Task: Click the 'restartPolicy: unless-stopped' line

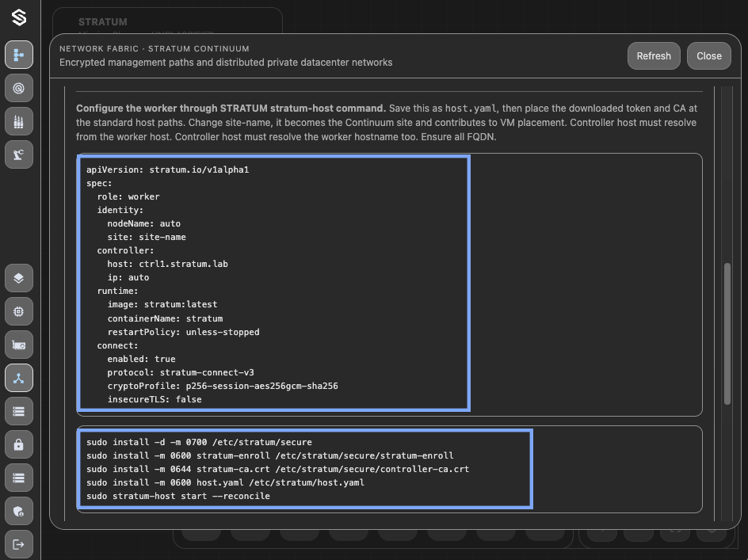Action: pos(183,332)
